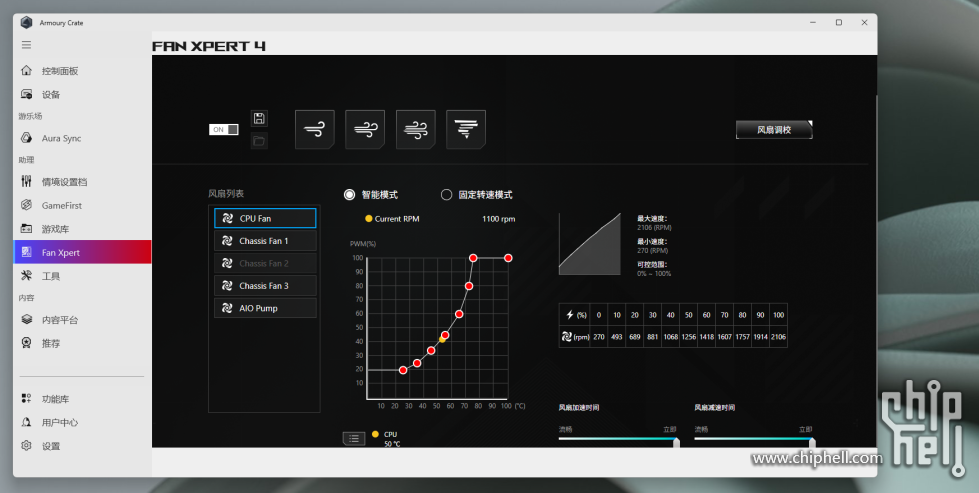Select the turbo fan preset icon
This screenshot has width=979, height=493.
[x=416, y=130]
